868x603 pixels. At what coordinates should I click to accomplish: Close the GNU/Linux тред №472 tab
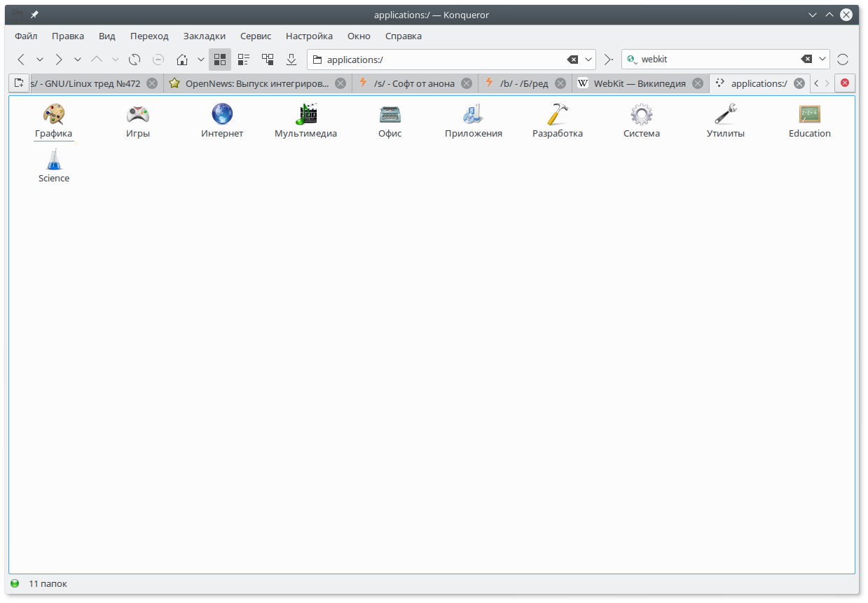click(x=152, y=83)
